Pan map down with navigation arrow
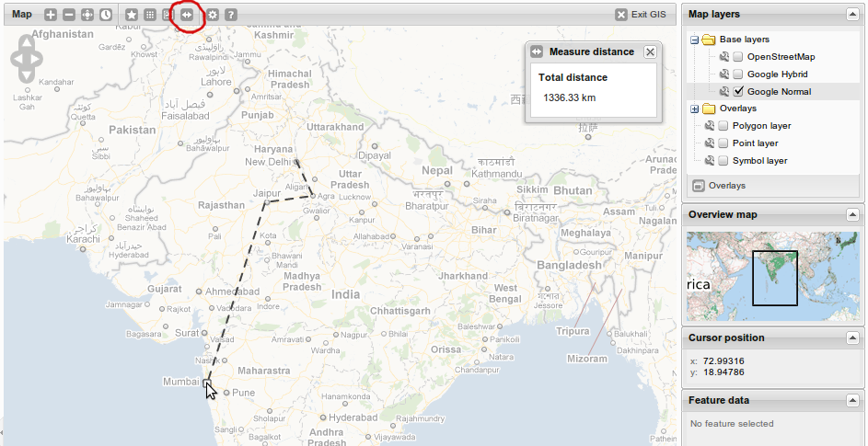868x446 pixels. coord(27,75)
